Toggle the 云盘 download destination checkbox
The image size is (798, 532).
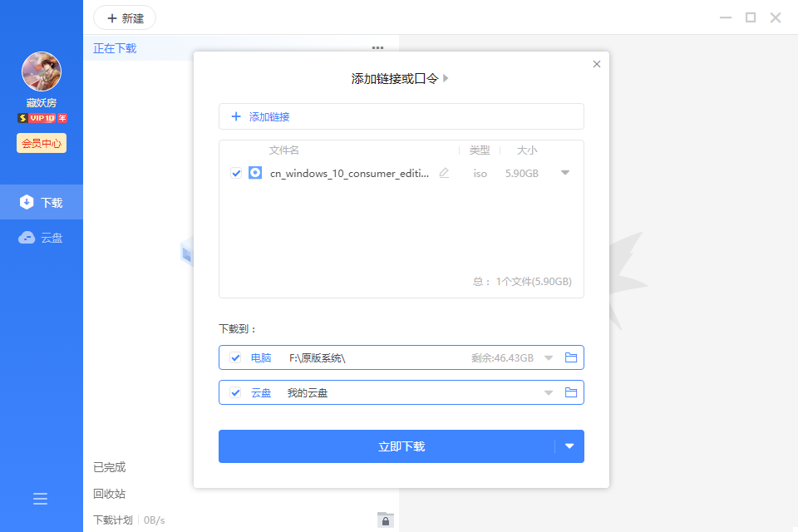(236, 392)
